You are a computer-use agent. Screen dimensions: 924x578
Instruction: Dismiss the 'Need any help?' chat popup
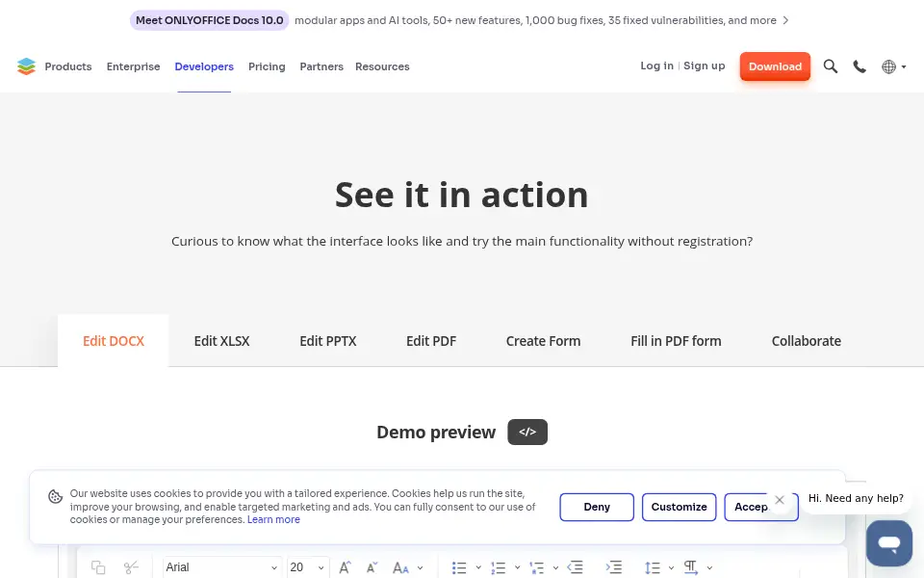pyautogui.click(x=779, y=500)
